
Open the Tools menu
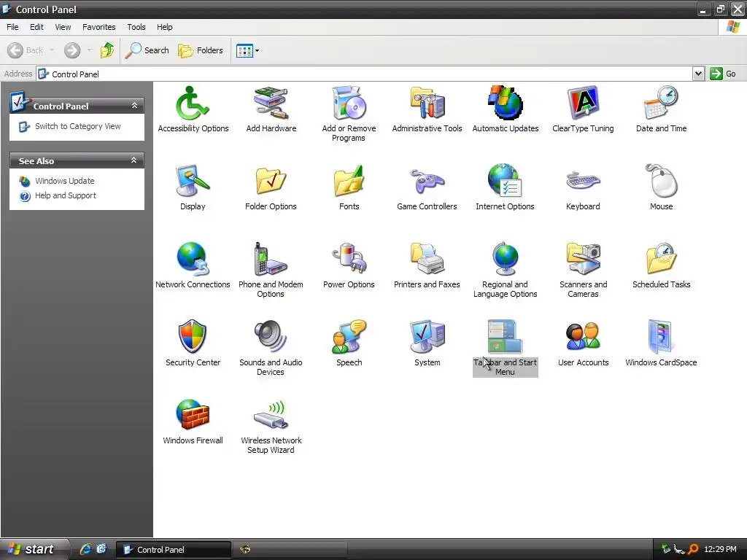click(136, 27)
